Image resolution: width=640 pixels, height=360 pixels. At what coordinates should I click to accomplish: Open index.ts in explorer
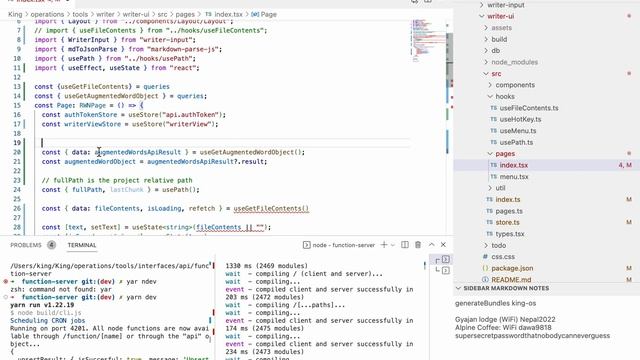[x=507, y=200]
